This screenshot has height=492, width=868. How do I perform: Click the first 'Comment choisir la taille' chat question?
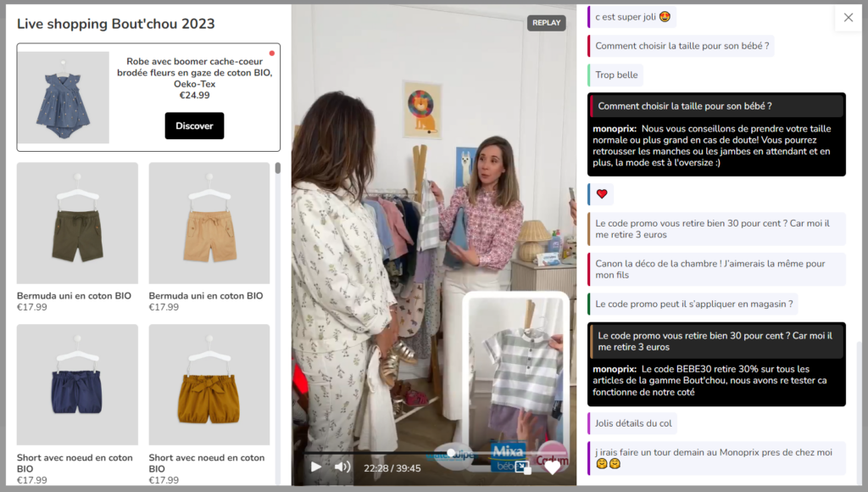point(681,46)
